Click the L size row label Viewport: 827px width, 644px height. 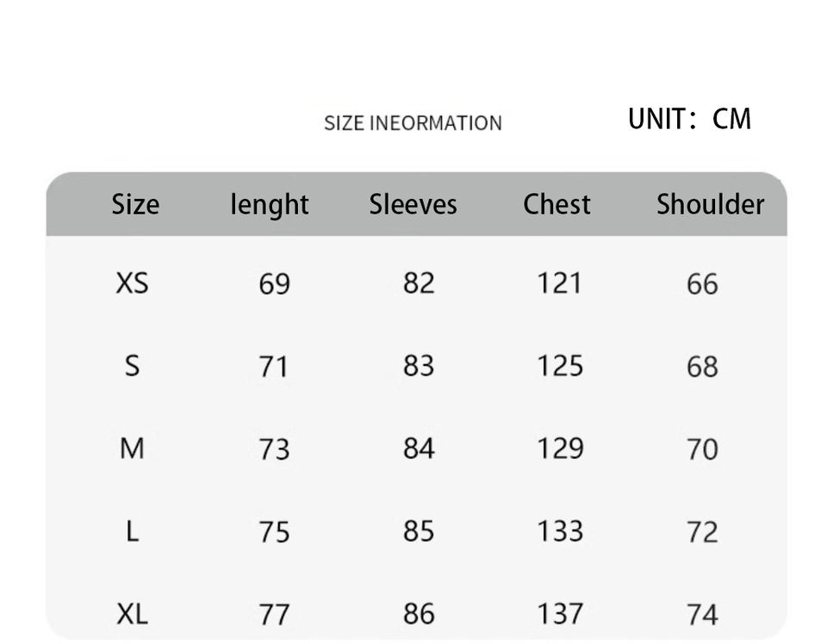click(x=132, y=531)
